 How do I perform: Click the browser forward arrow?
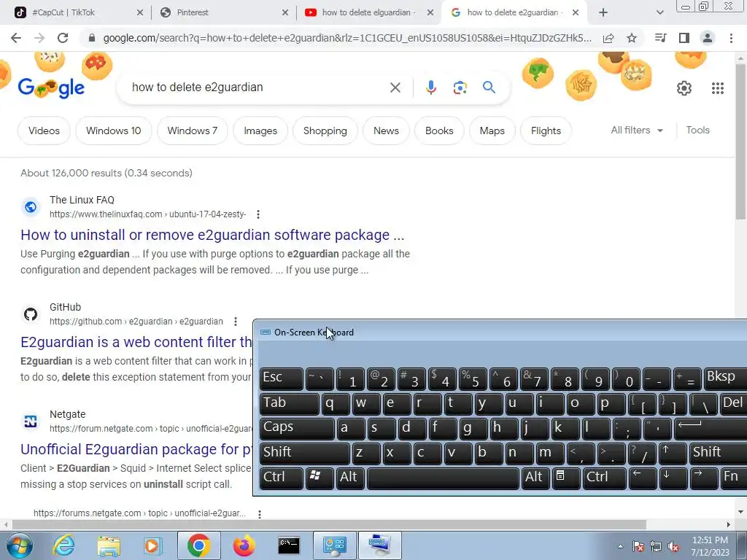(39, 38)
